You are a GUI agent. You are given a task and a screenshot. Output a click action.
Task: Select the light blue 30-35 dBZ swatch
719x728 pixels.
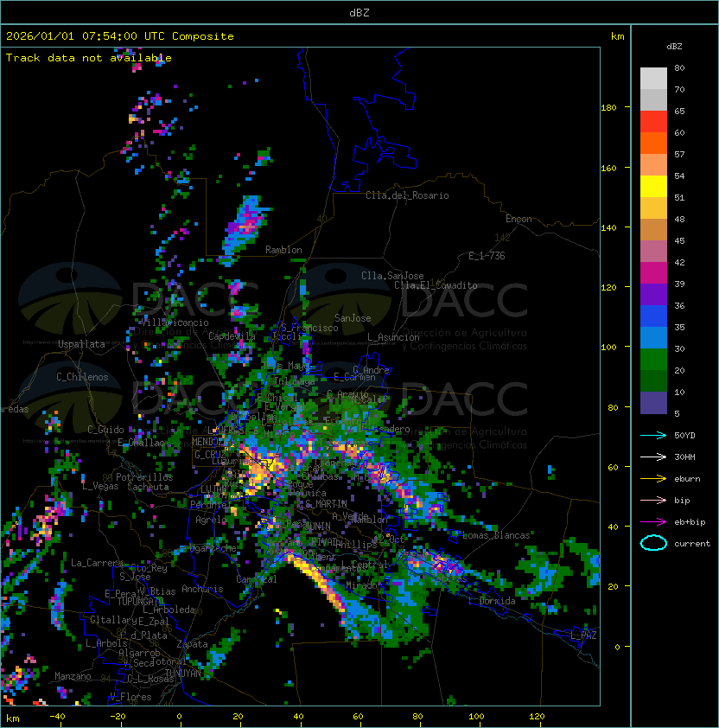click(653, 337)
